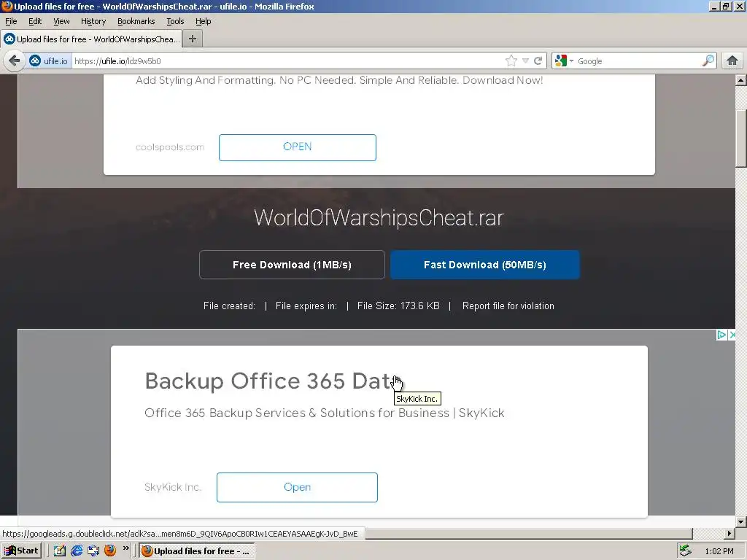This screenshot has width=747, height=560.
Task: Click the Firefox title bar icon
Action: pyautogui.click(x=7, y=6)
